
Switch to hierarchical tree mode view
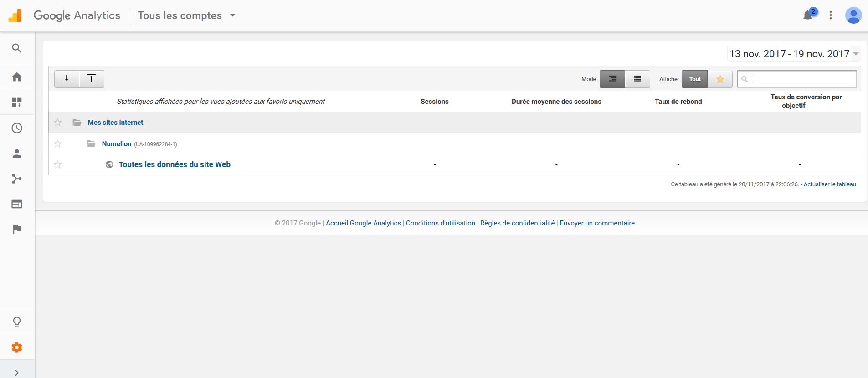(x=612, y=79)
